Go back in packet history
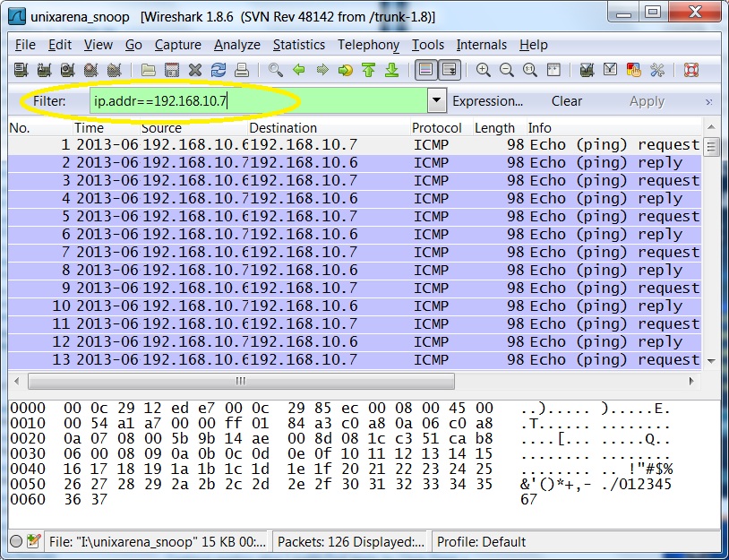The image size is (729, 560). tap(299, 70)
